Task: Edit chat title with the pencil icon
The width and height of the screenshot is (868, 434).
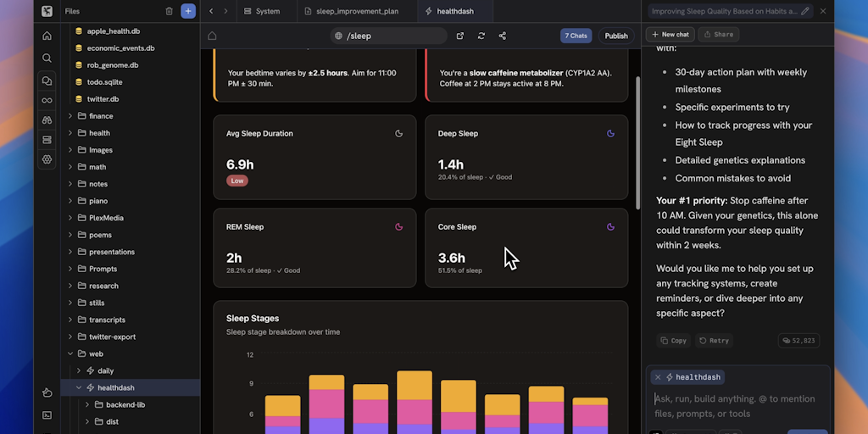Action: pos(804,11)
